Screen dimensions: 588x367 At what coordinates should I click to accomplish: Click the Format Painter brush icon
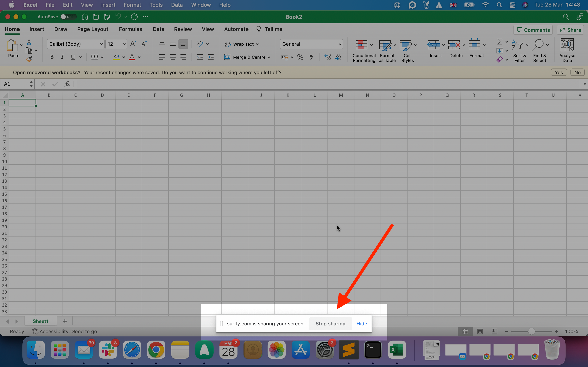[29, 59]
